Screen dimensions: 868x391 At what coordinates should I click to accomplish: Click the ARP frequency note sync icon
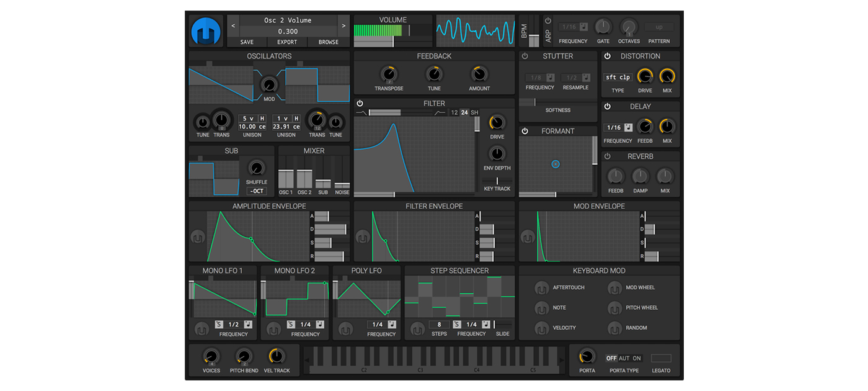583,27
